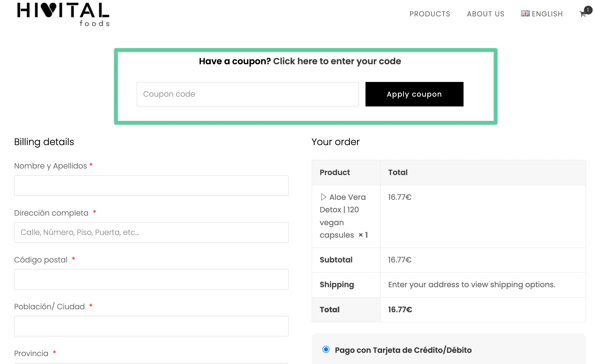The width and height of the screenshot is (594, 364).
Task: Click the Nombre y Apellidos input
Action: coord(151,186)
